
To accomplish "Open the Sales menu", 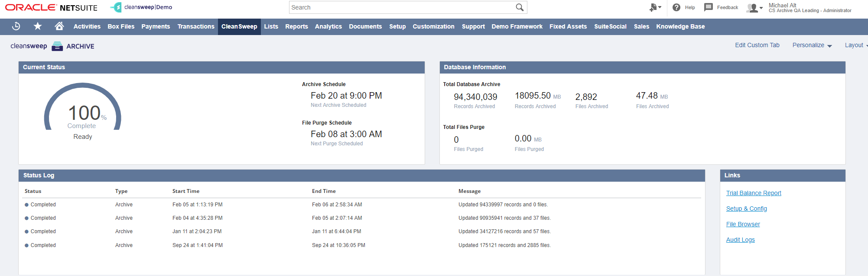I will pyautogui.click(x=641, y=26).
